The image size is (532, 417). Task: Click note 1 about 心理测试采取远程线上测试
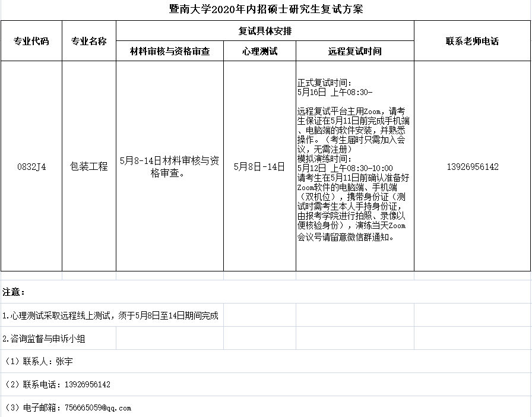coord(110,315)
